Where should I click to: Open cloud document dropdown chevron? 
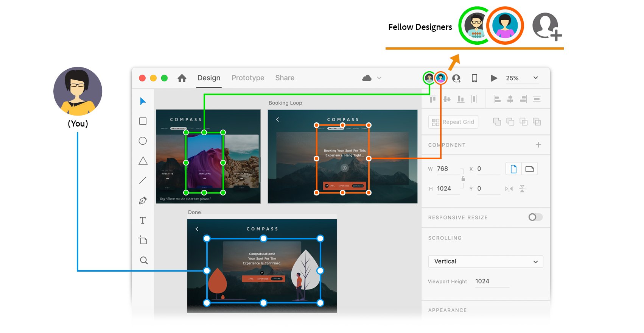[x=379, y=78]
